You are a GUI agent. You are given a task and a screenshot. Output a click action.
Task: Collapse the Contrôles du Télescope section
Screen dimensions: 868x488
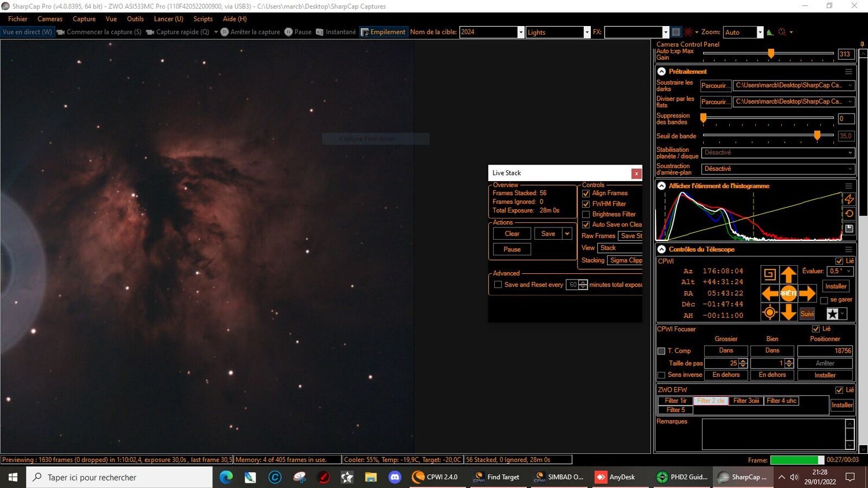661,249
